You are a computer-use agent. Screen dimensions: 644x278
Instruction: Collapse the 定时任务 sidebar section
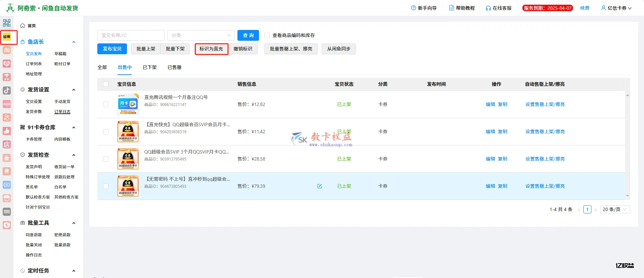tap(74, 271)
